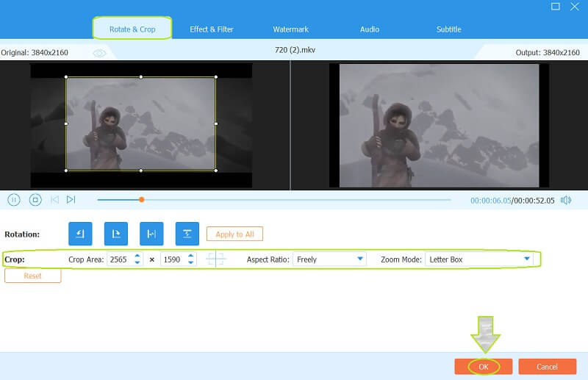Close the editor window

tap(575, 7)
